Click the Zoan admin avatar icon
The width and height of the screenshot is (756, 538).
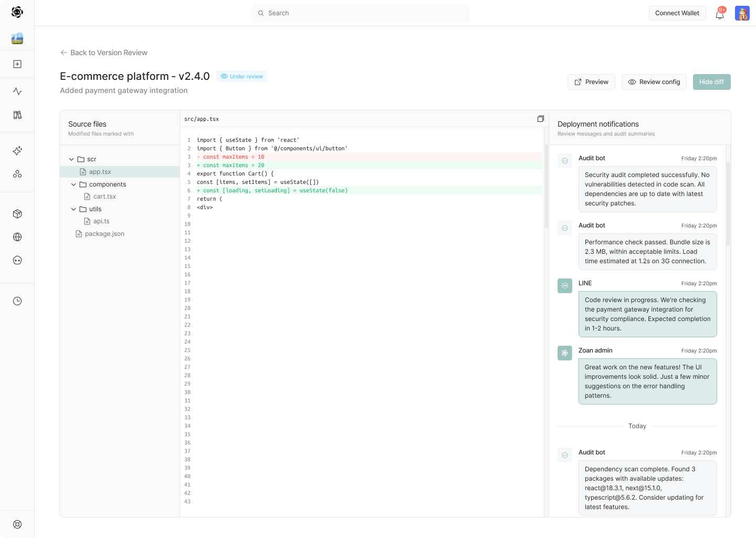[565, 353]
